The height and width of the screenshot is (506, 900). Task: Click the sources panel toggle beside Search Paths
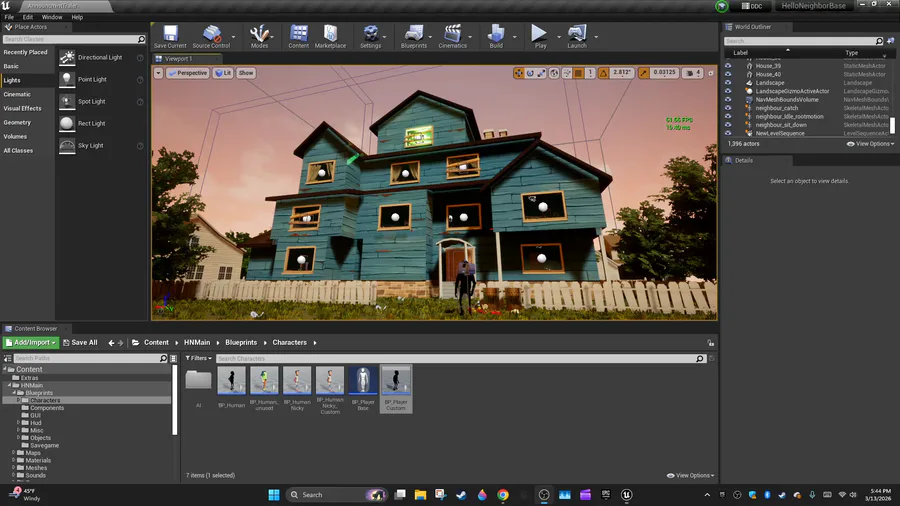[7, 358]
